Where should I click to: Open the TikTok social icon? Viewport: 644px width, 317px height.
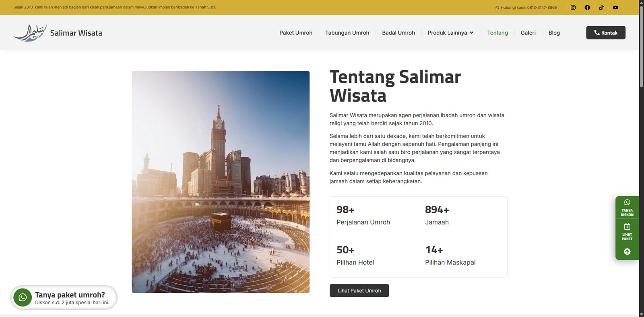(601, 7)
